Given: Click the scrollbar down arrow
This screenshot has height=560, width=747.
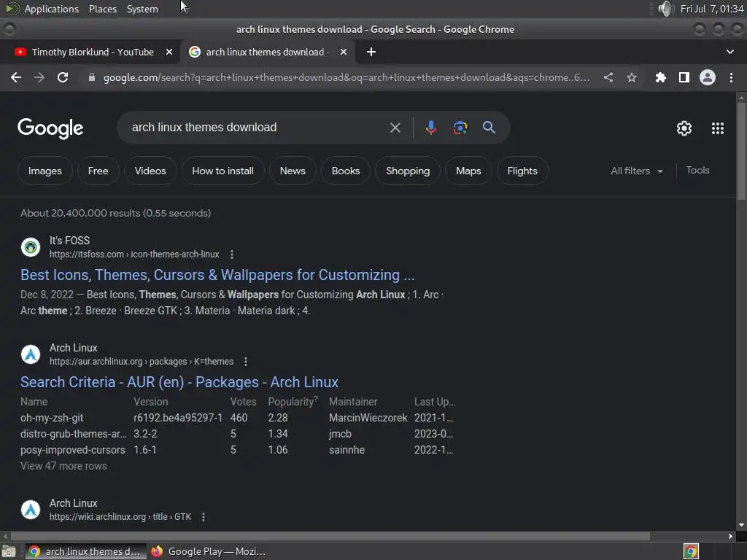Looking at the screenshot, I should 741,525.
